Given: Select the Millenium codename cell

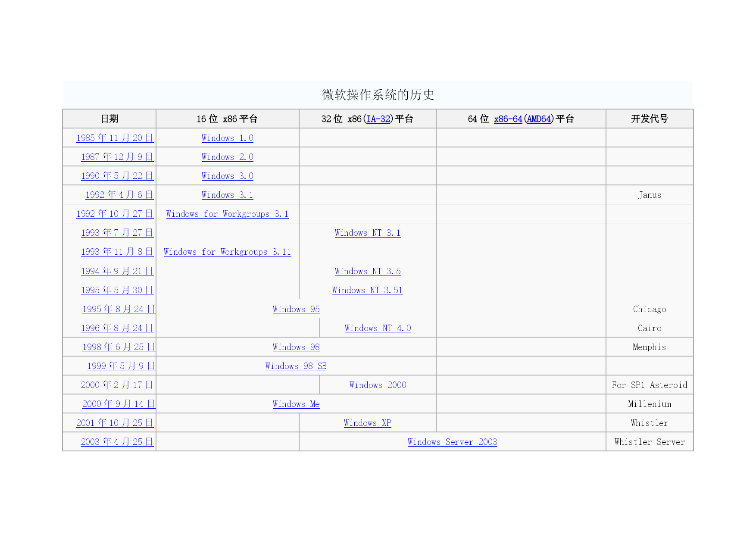Looking at the screenshot, I should [x=650, y=404].
